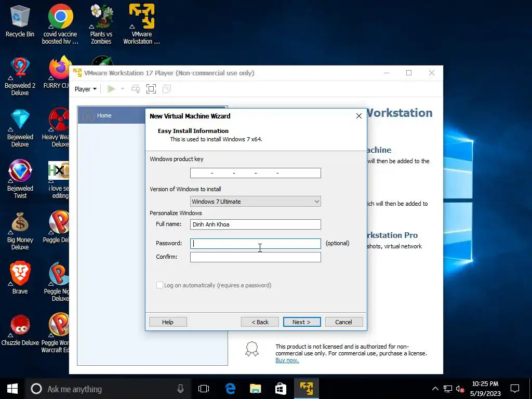Screen dimensions: 532x399
Task: Launch Bejeweled Deluxe desktop icon
Action: (20, 128)
